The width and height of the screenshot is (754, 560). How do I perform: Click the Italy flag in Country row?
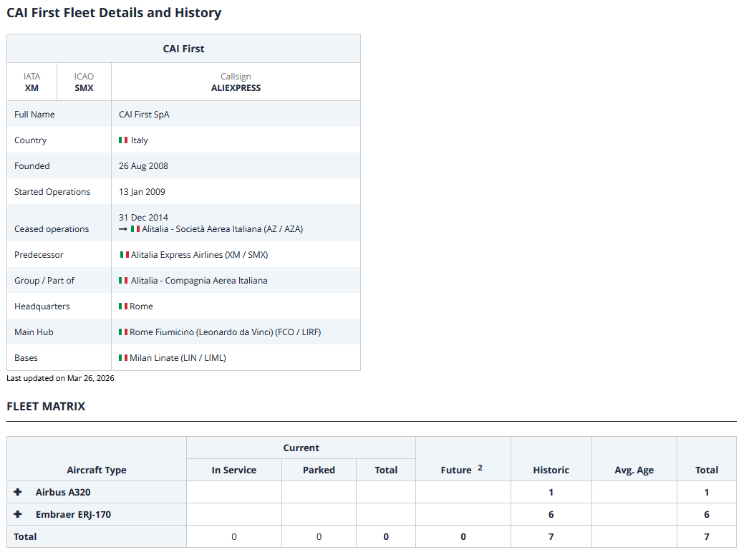(x=123, y=140)
